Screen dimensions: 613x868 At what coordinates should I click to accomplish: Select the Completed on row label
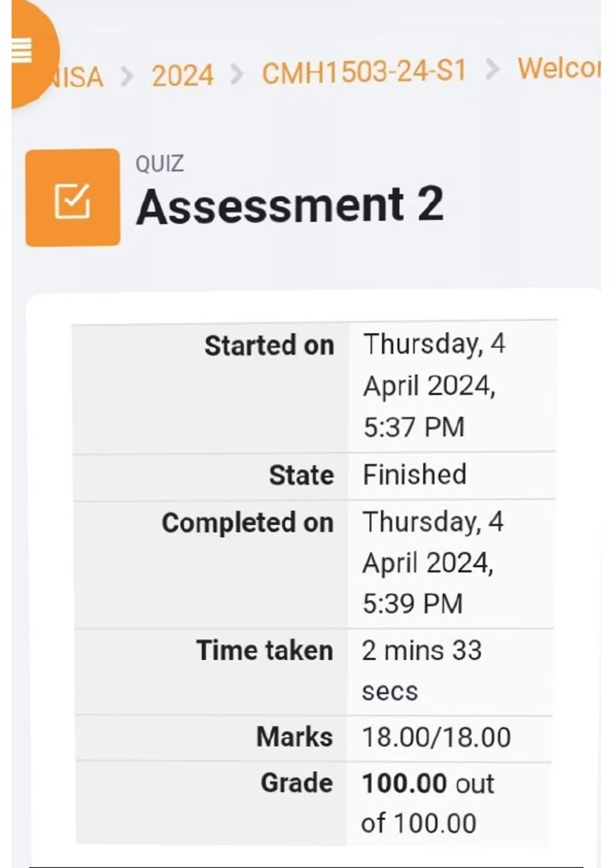(x=248, y=523)
